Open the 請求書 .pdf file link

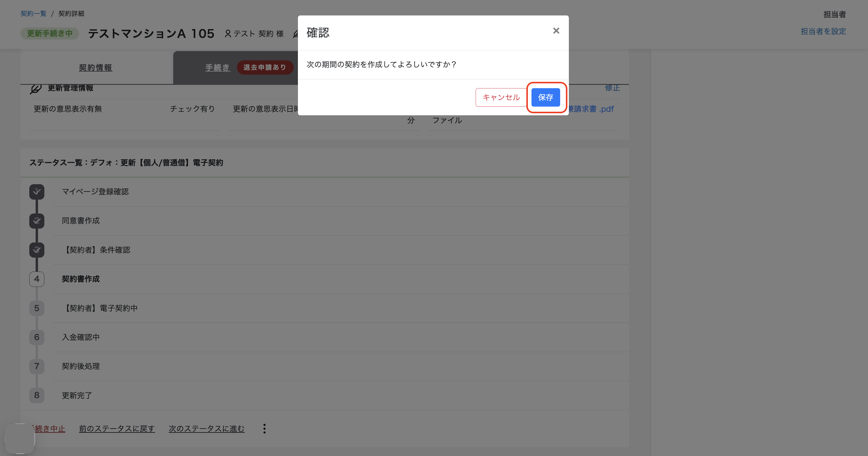coord(591,109)
